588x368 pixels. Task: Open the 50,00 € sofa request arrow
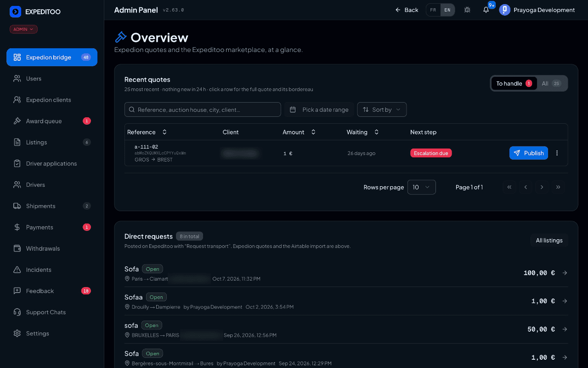tap(565, 329)
